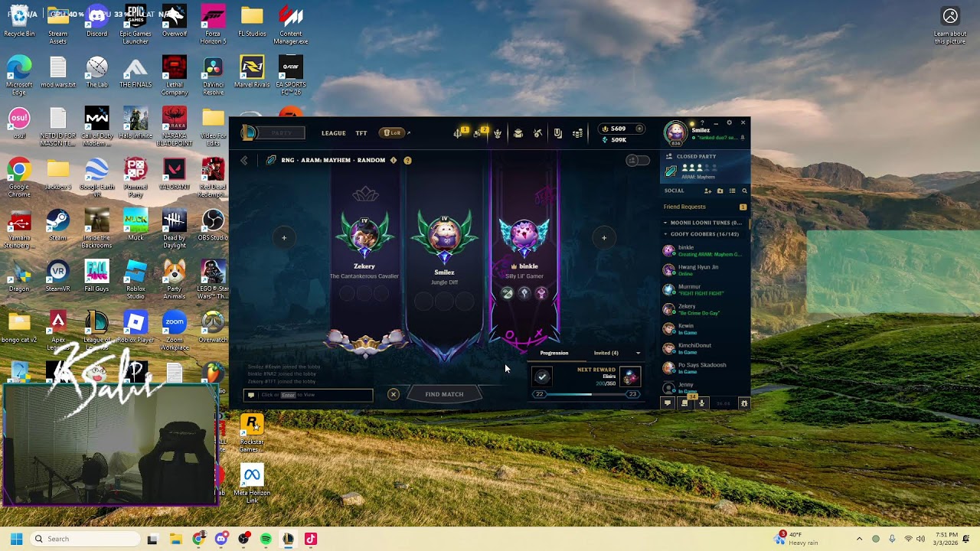Open Spotify from the Windows taskbar
Image resolution: width=980 pixels, height=551 pixels.
point(266,539)
